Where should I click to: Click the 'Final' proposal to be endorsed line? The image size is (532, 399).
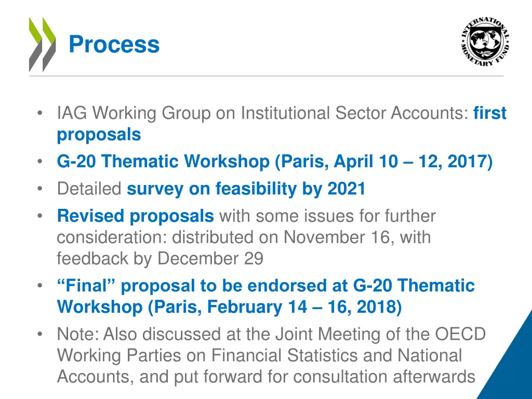[x=265, y=285]
